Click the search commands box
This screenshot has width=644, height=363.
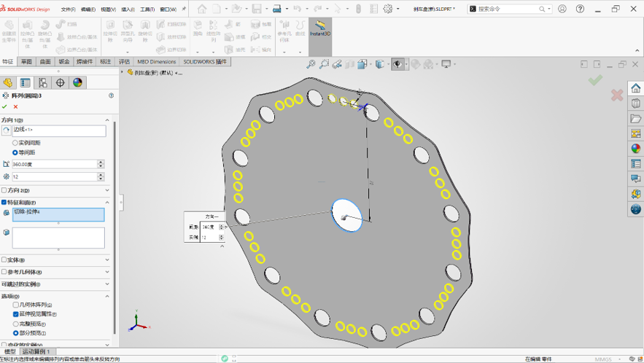[x=508, y=9]
